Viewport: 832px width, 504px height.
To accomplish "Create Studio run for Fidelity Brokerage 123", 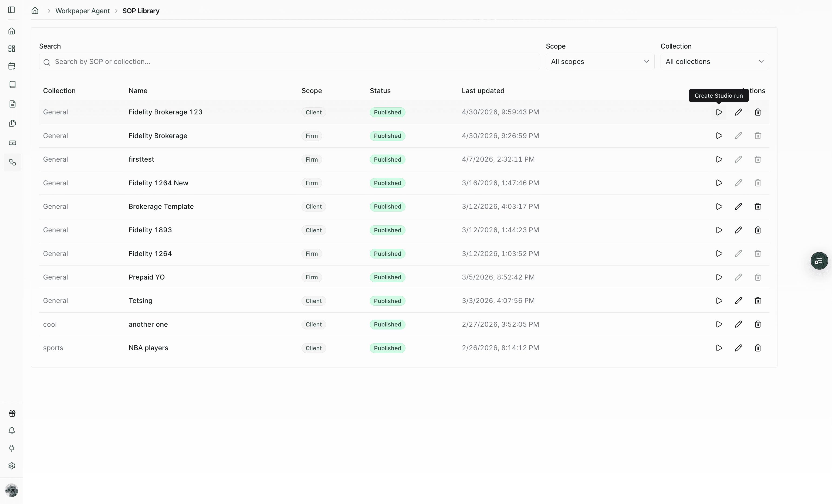I will (719, 112).
